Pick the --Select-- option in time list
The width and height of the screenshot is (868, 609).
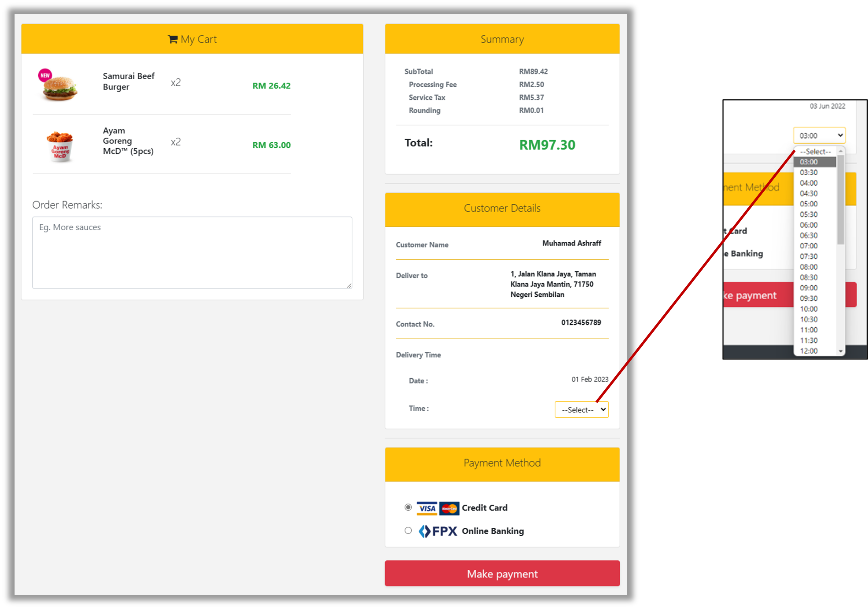[815, 152]
